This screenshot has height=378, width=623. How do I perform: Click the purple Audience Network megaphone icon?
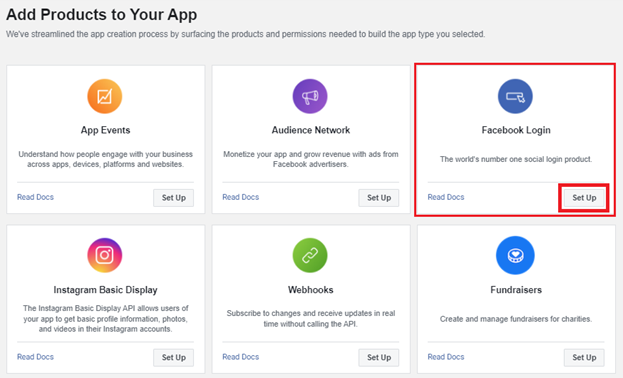(x=310, y=96)
